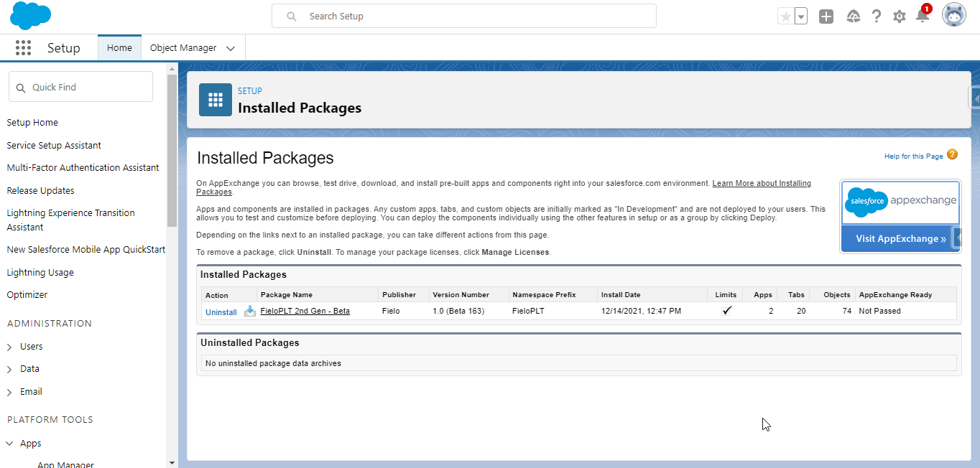
Task: Switch to the Home tab
Action: coord(119,48)
